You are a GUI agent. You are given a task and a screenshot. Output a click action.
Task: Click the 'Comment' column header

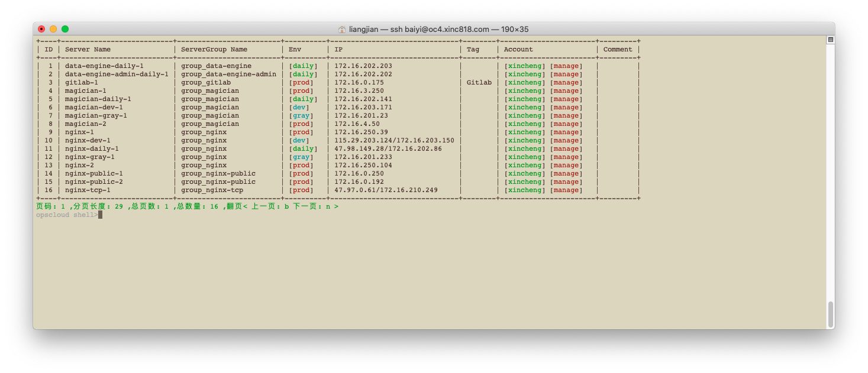point(618,50)
